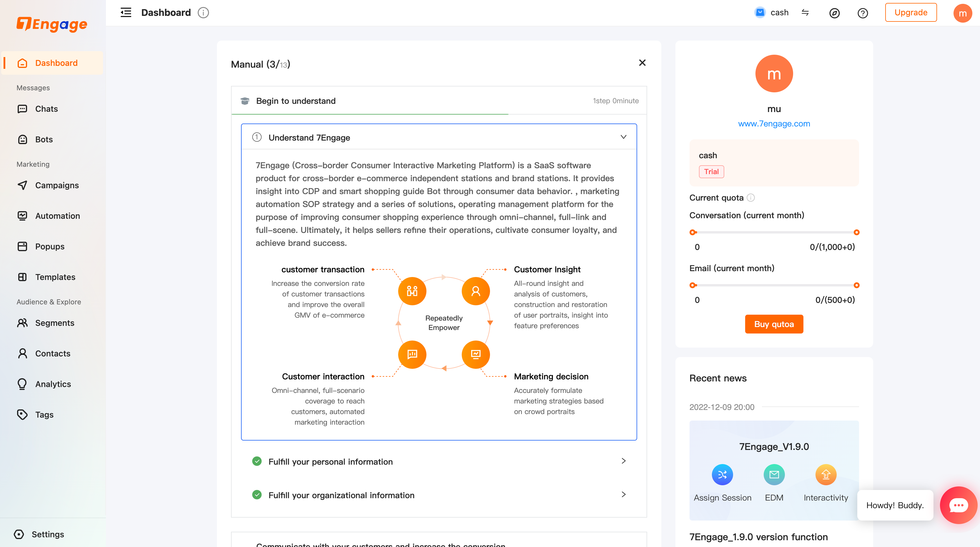The width and height of the screenshot is (980, 547).
Task: Open the red chat bubble widget
Action: [x=958, y=505]
